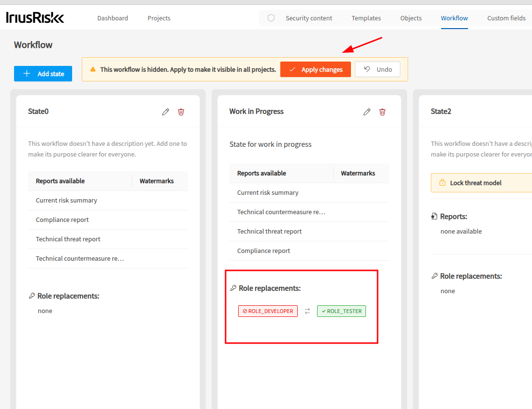
Task: Click the shield icon beside Security content
Action: pos(271,18)
